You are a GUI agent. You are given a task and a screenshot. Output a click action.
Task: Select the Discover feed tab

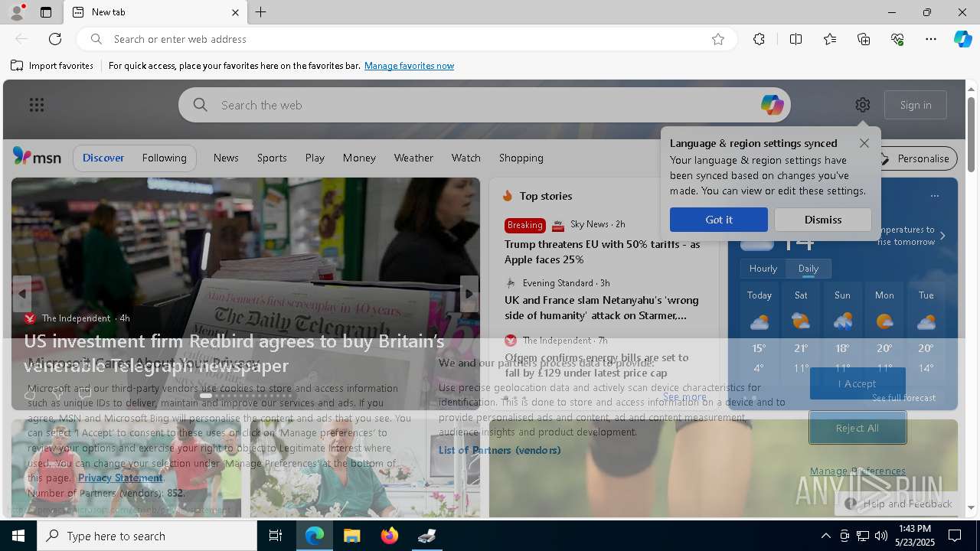click(x=103, y=158)
